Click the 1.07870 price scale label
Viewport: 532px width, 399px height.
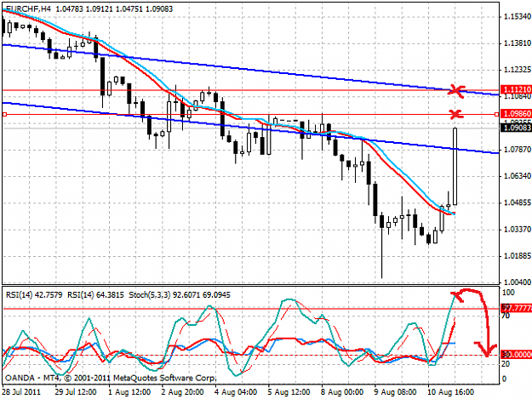(x=517, y=149)
